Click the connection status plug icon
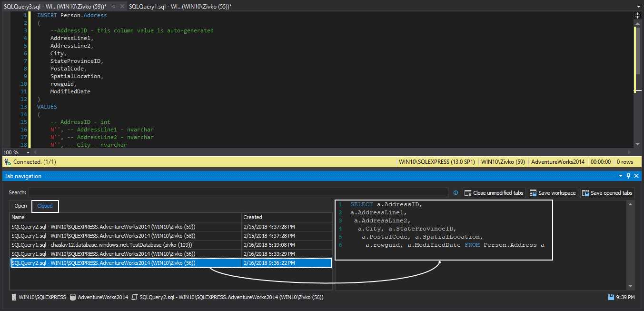The height and width of the screenshot is (311, 644). pos(7,161)
